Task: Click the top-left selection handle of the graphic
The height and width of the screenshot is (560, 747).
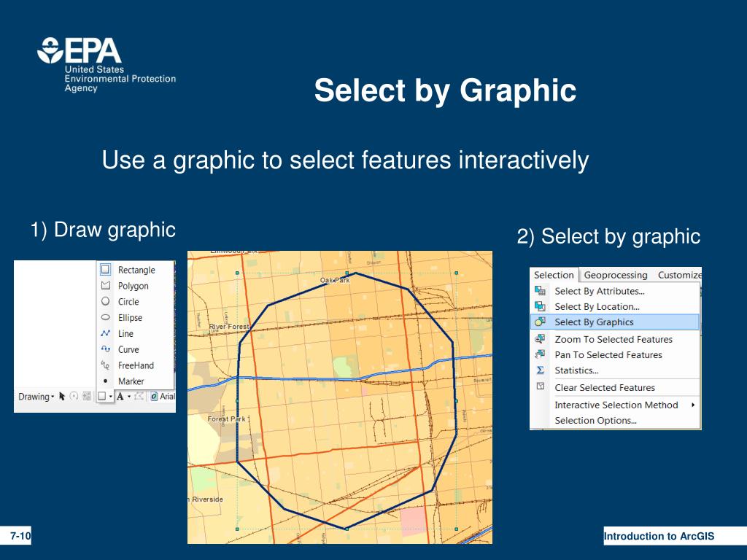Action: point(237,273)
